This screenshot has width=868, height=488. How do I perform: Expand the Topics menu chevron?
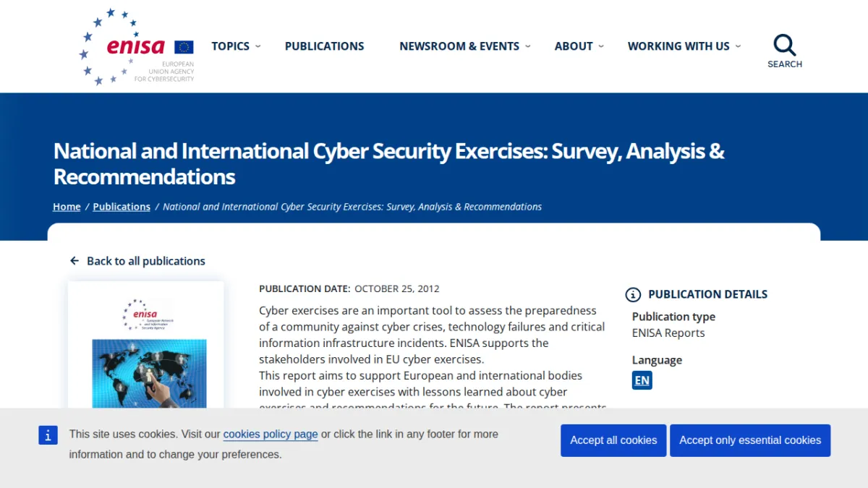(258, 46)
